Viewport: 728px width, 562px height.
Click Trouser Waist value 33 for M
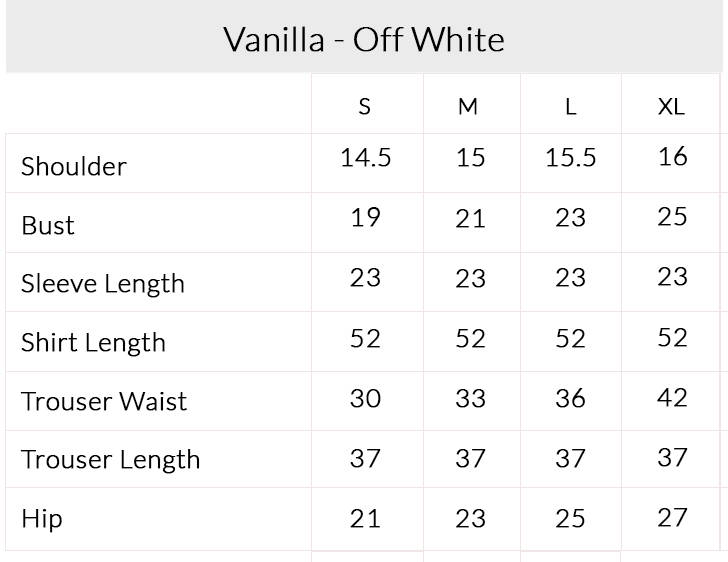click(470, 399)
